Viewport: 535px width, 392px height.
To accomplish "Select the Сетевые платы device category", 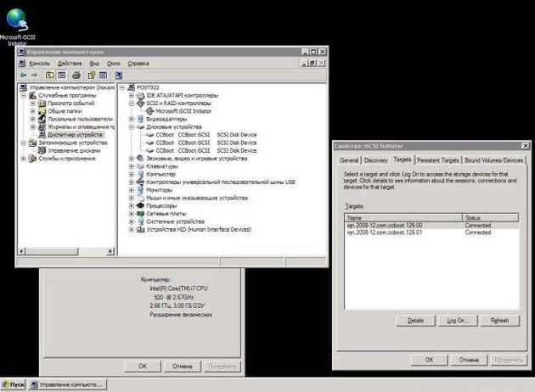I will [x=166, y=214].
